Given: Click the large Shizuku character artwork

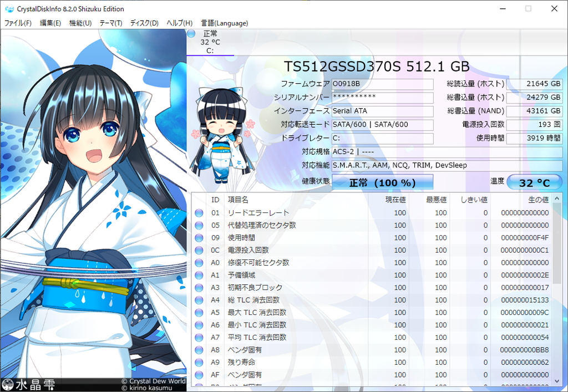Looking at the screenshot, I should coord(93,204).
